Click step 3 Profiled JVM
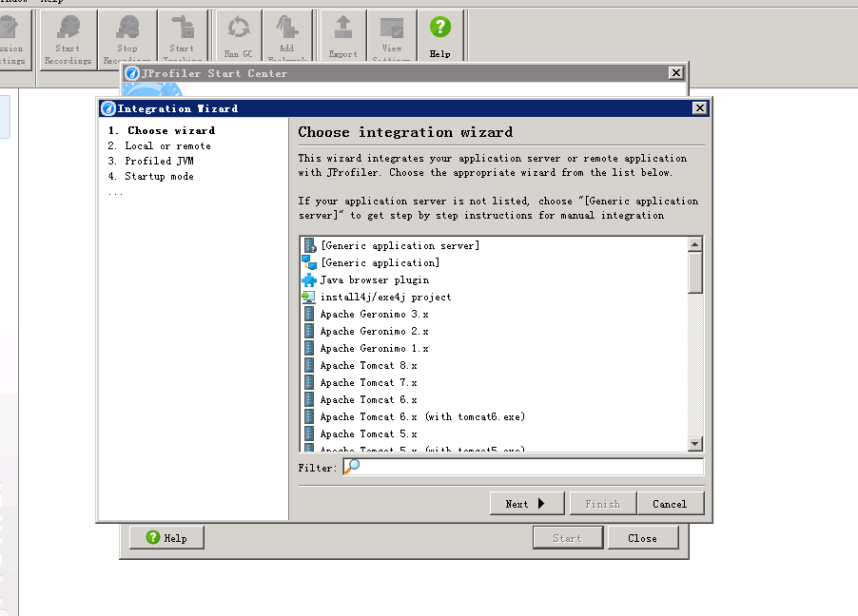Image resolution: width=858 pixels, height=616 pixels. [150, 162]
